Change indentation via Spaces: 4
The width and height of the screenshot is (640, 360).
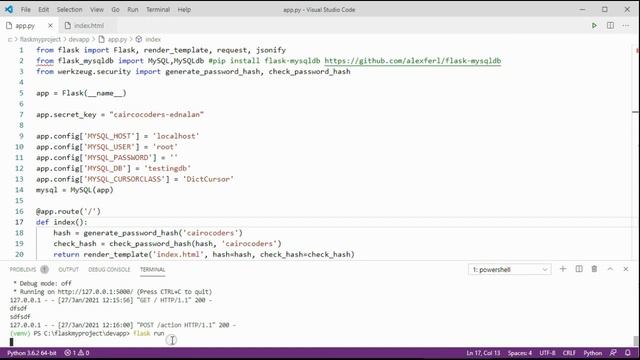tap(520, 353)
